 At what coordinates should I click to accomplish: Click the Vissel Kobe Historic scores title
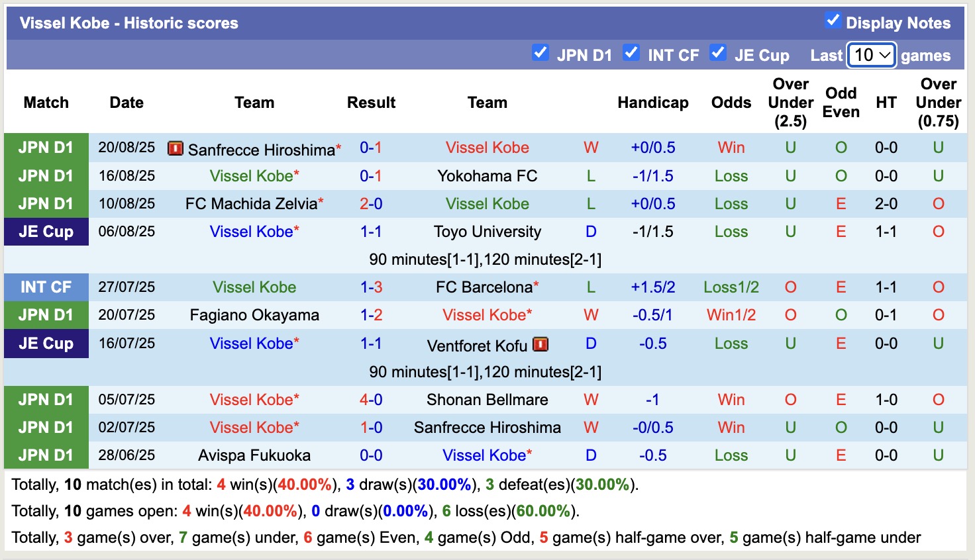pyautogui.click(x=128, y=22)
